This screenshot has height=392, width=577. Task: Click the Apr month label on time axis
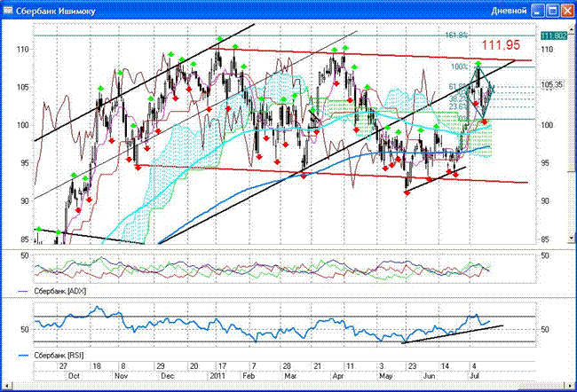coord(338,376)
